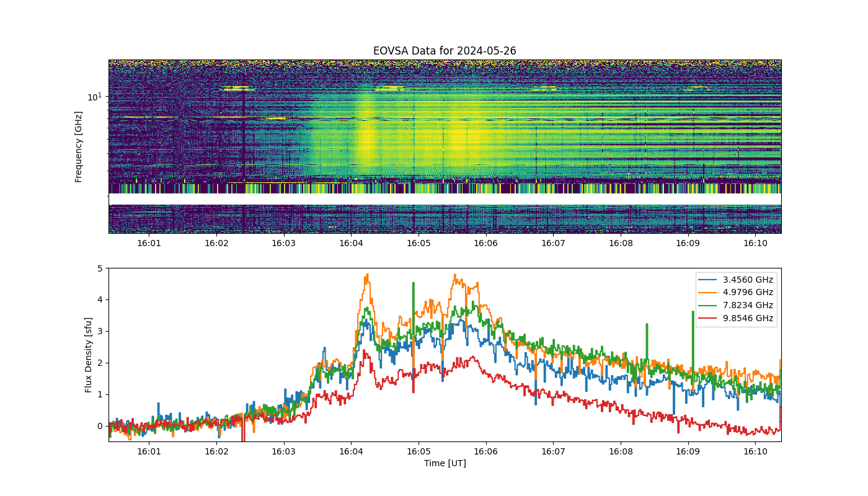Viewport: 868px width, 496px height.
Task: Click the Frequency [GHz] axis label
Action: coord(79,147)
